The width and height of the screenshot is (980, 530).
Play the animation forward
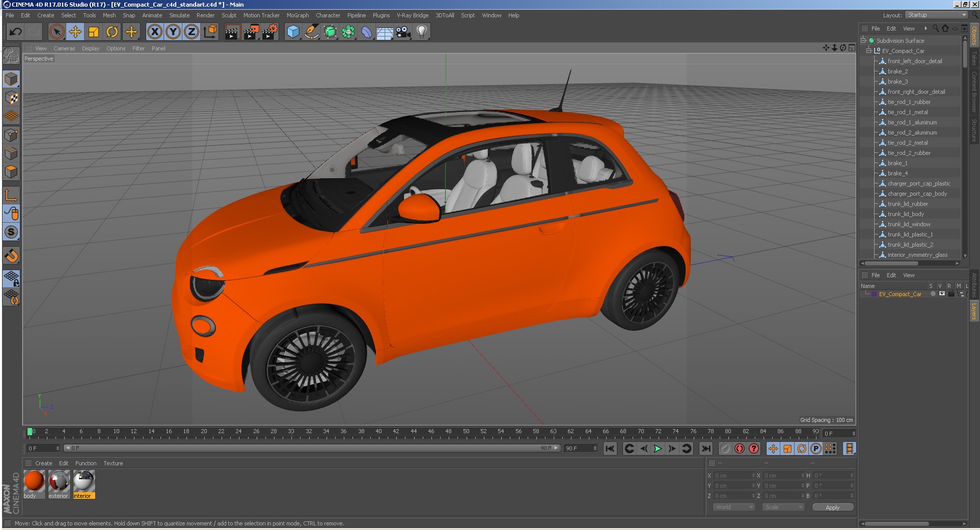point(658,448)
